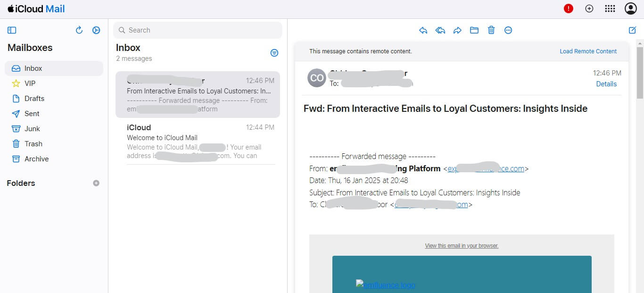The image size is (644, 293).
Task: Open the more actions ellipsis menu
Action: click(508, 30)
